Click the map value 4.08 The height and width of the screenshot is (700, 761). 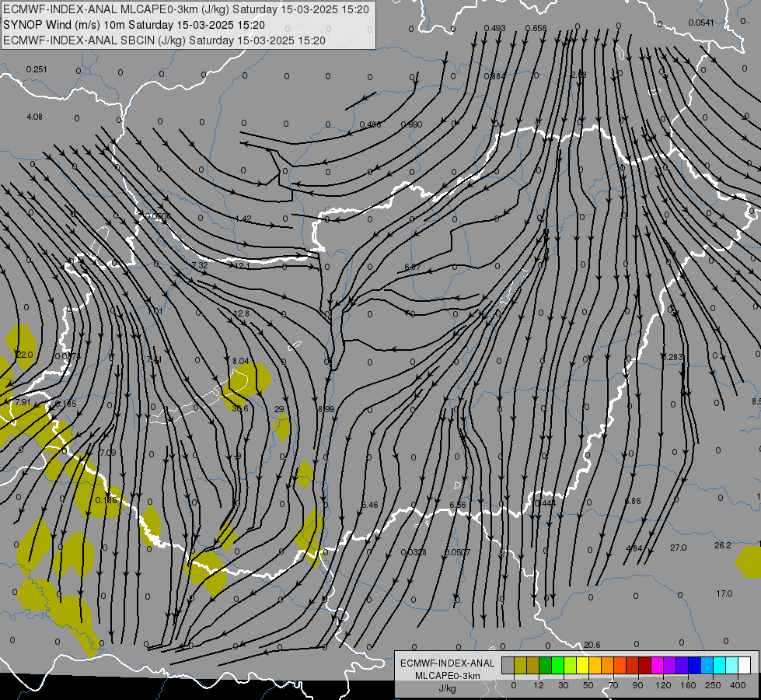click(34, 117)
